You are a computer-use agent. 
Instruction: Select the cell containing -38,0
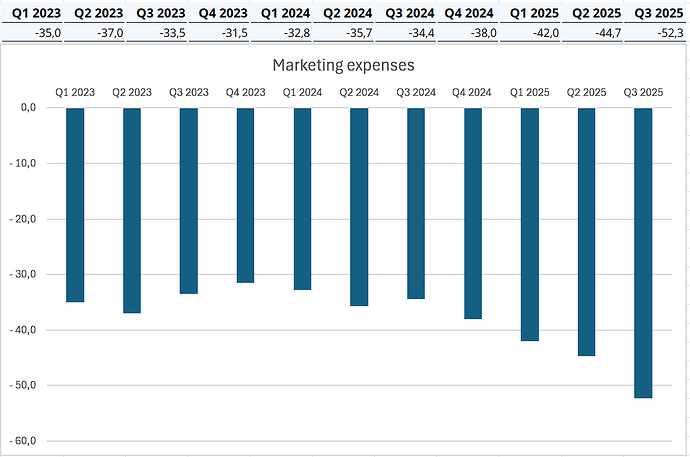pyautogui.click(x=470, y=34)
